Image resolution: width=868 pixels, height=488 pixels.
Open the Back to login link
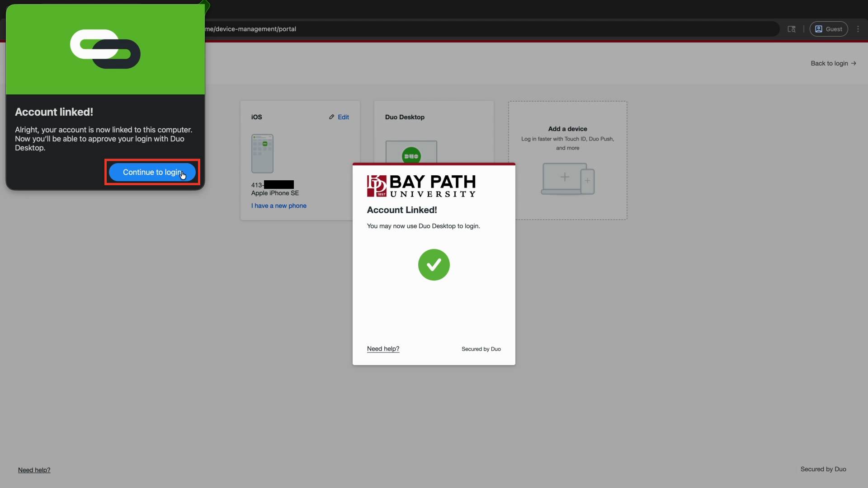833,63
